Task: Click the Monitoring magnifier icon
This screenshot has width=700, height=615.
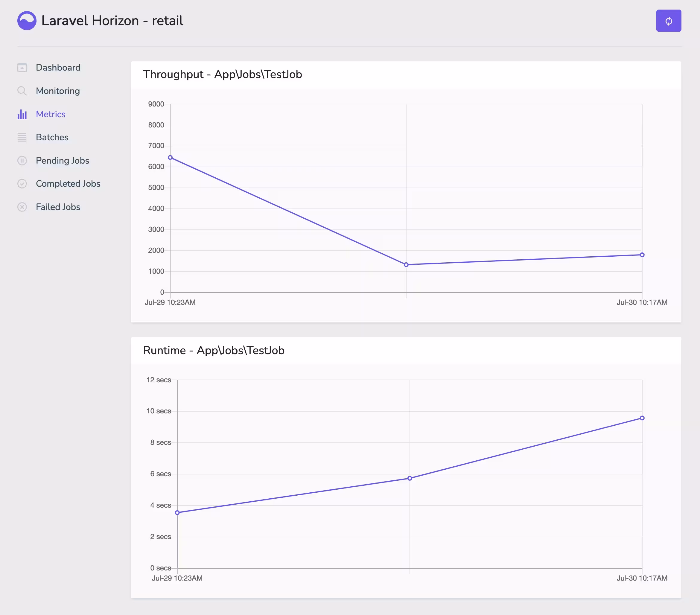Action: click(x=22, y=91)
